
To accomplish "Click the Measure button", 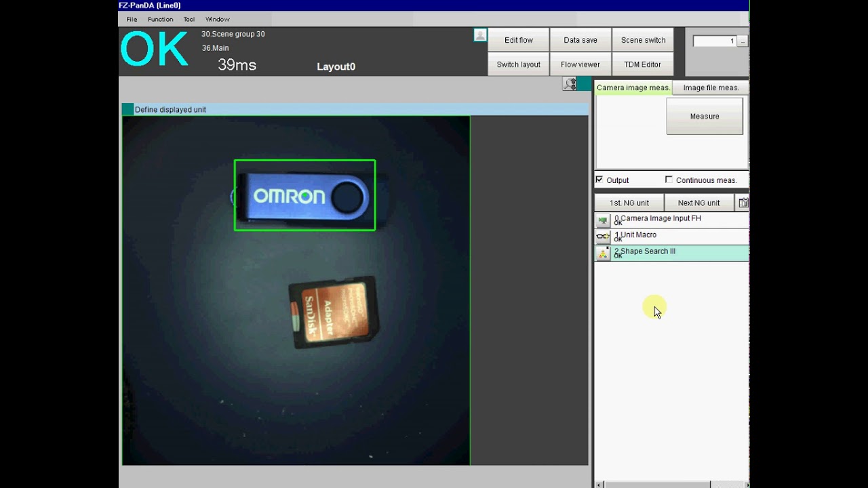I will [x=705, y=116].
